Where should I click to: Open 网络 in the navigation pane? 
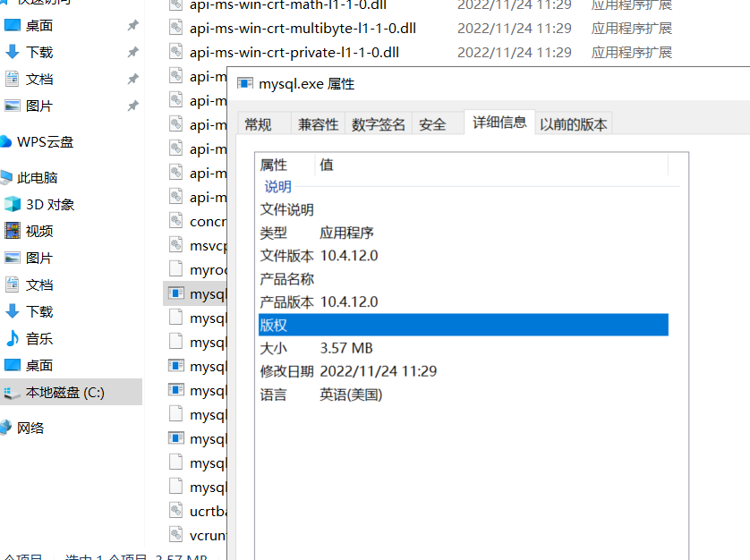[30, 428]
